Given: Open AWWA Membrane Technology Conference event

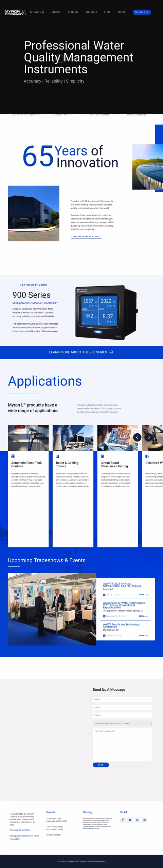Looking at the screenshot, I should coord(121,626).
